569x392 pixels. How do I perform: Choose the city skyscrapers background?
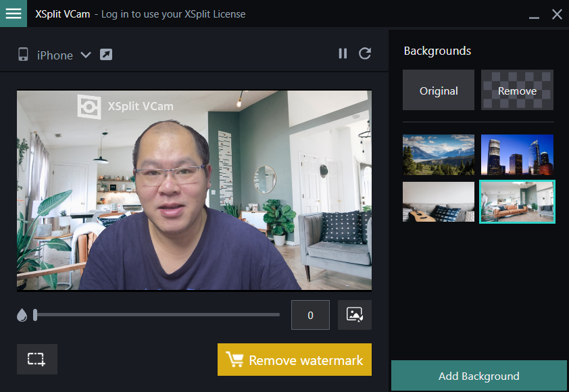click(x=517, y=155)
